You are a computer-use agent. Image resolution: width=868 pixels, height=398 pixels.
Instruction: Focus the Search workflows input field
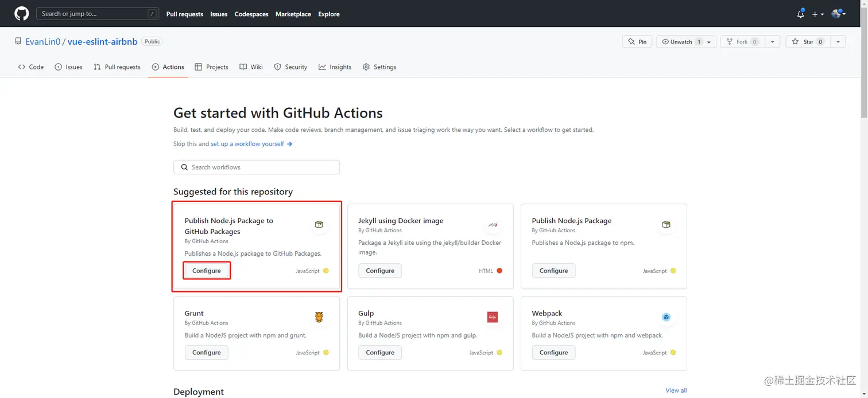[257, 167]
